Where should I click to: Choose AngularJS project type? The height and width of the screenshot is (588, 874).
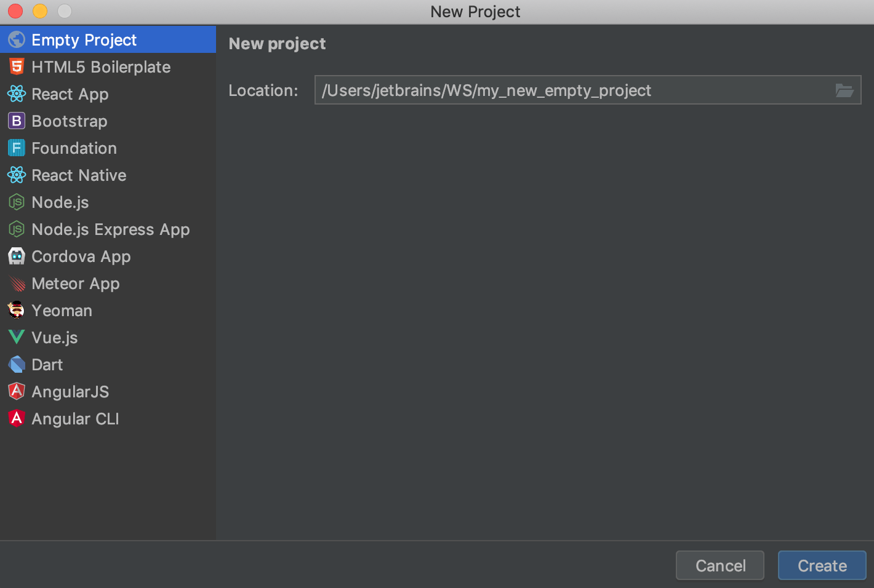pyautogui.click(x=108, y=392)
